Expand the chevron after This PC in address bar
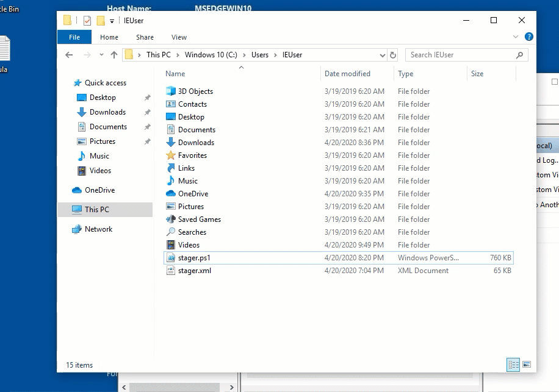Screen dimensions: 559x392 [176, 55]
